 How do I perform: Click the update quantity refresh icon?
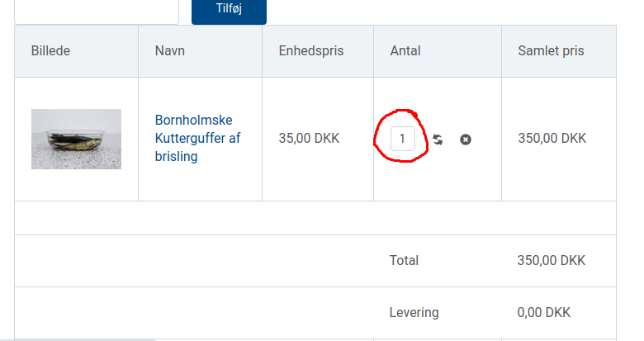438,140
